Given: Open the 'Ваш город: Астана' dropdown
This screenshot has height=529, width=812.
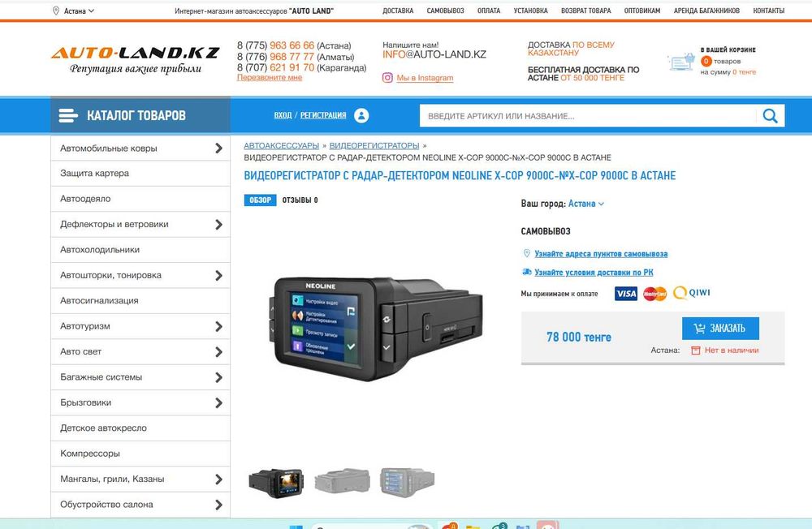Looking at the screenshot, I should (x=586, y=204).
